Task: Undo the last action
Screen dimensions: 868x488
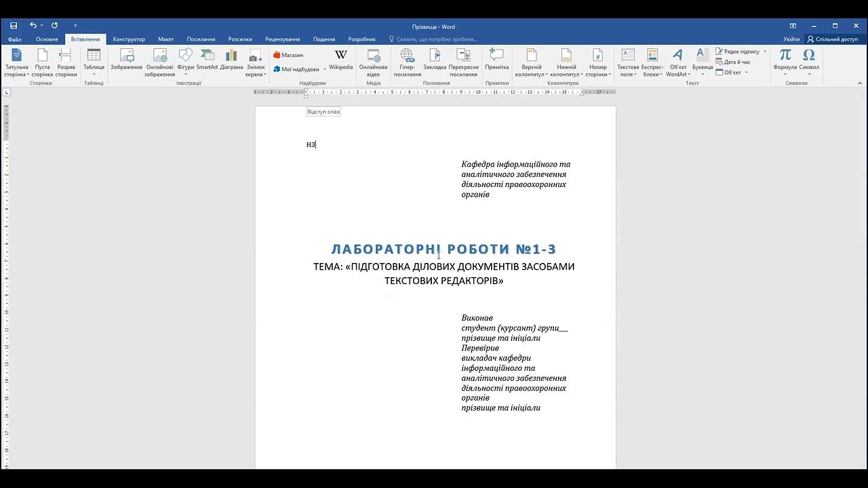Action: coord(33,26)
